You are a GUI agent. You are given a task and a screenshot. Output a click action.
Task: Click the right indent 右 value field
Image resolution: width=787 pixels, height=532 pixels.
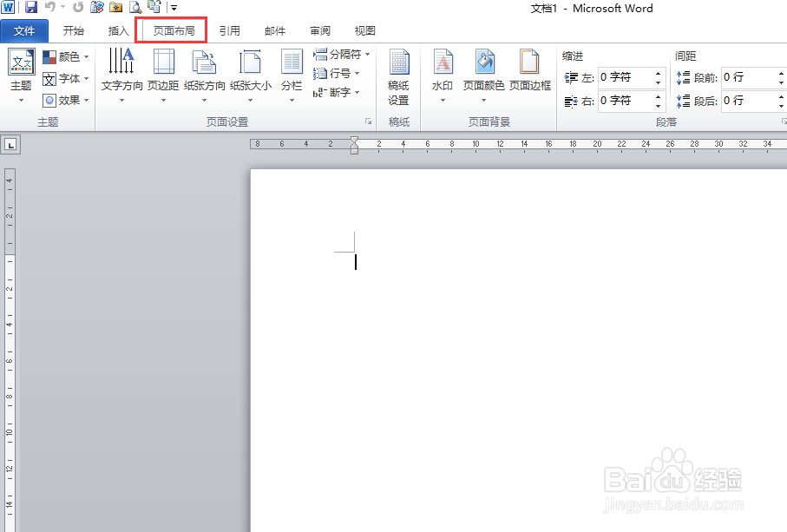[626, 101]
